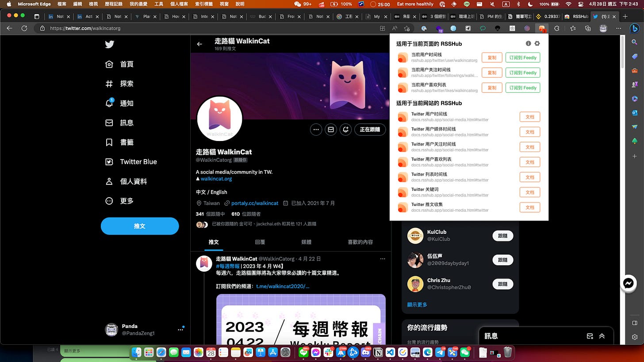The width and height of the screenshot is (644, 362).
Task: Open RSSHub popup info icon
Action: click(x=528, y=44)
